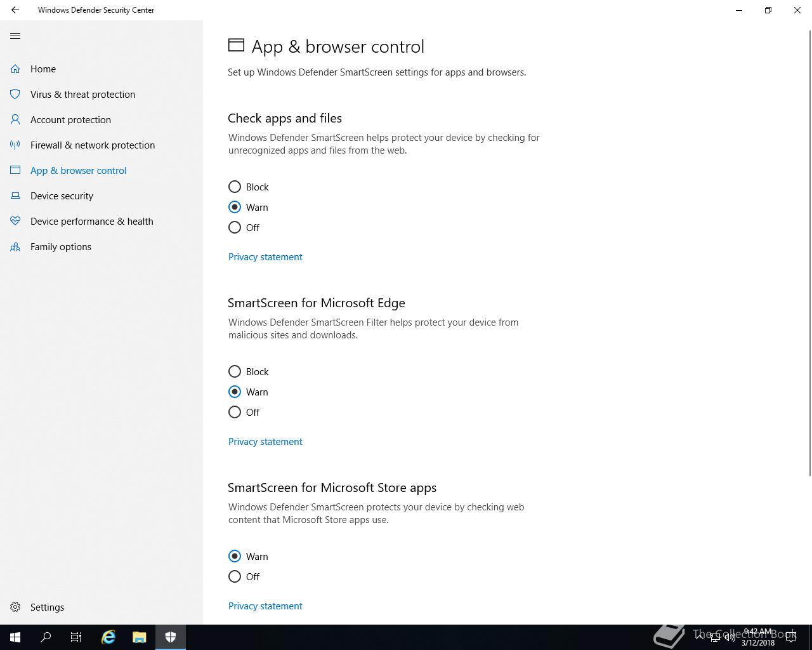Image resolution: width=812 pixels, height=650 pixels.
Task: Click the 'SmartScreen for Microsoft Edge' heading
Action: pyautogui.click(x=317, y=303)
